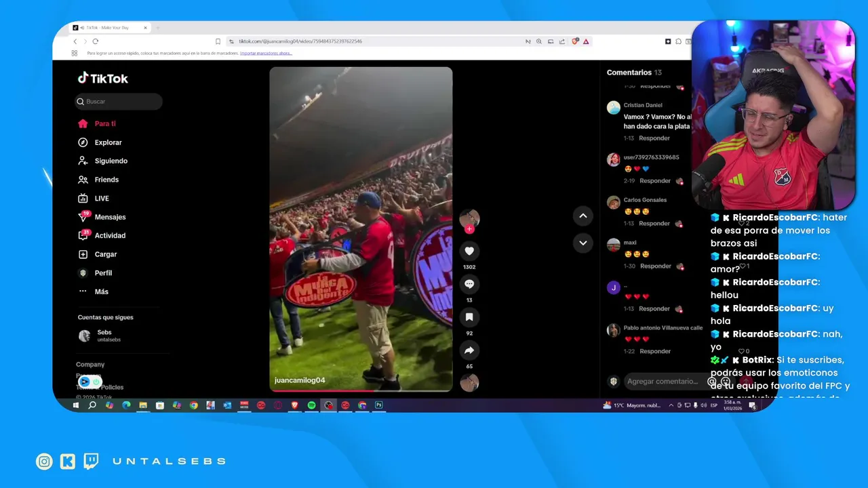Show hidden system tray icons
This screenshot has width=868, height=488.
671,405
